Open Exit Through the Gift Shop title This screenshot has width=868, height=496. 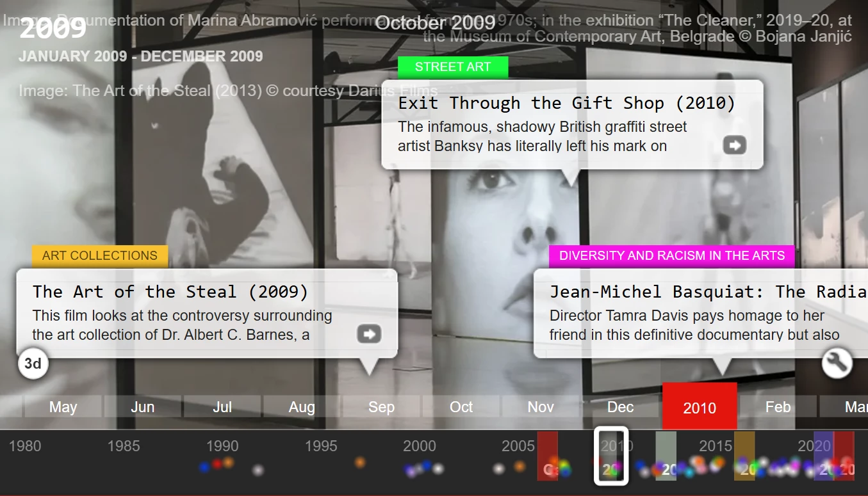566,103
